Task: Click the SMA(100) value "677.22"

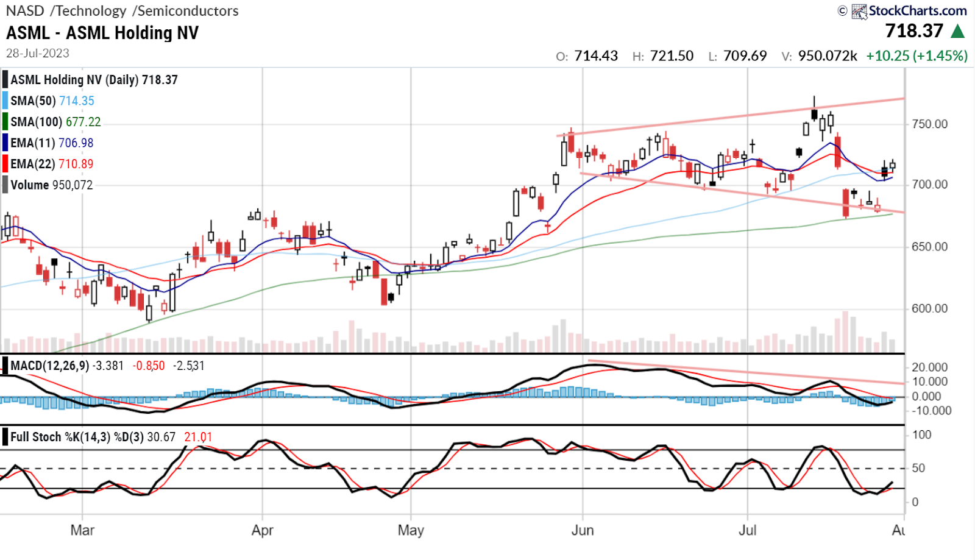Action: pyautogui.click(x=83, y=122)
